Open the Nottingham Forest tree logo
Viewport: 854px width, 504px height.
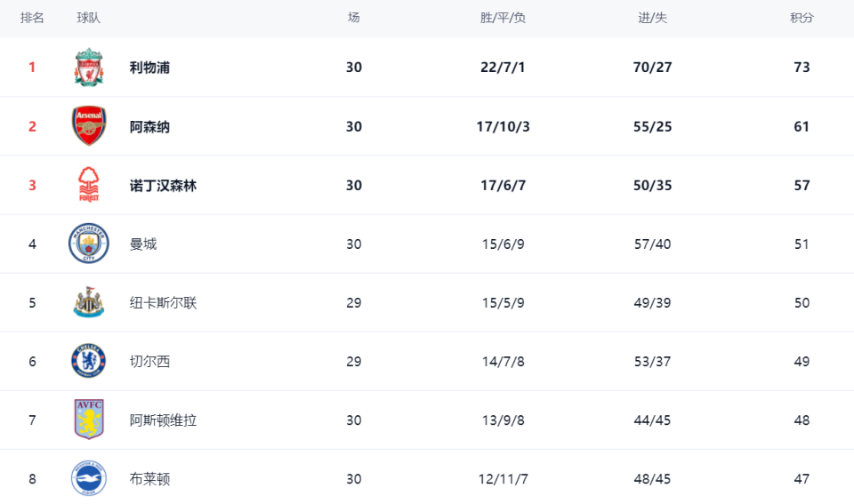click(89, 185)
